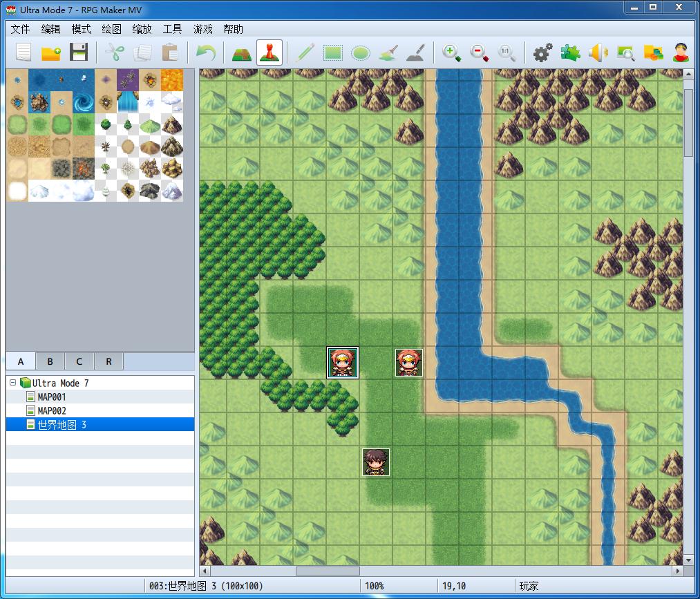Image resolution: width=700 pixels, height=599 pixels.
Task: Choose the Ellipse drawing tool
Action: point(360,53)
